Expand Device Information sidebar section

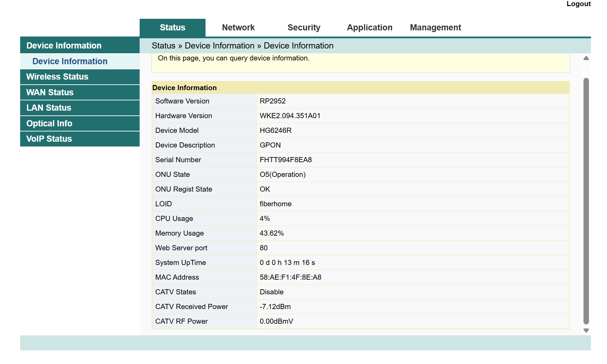(x=64, y=46)
